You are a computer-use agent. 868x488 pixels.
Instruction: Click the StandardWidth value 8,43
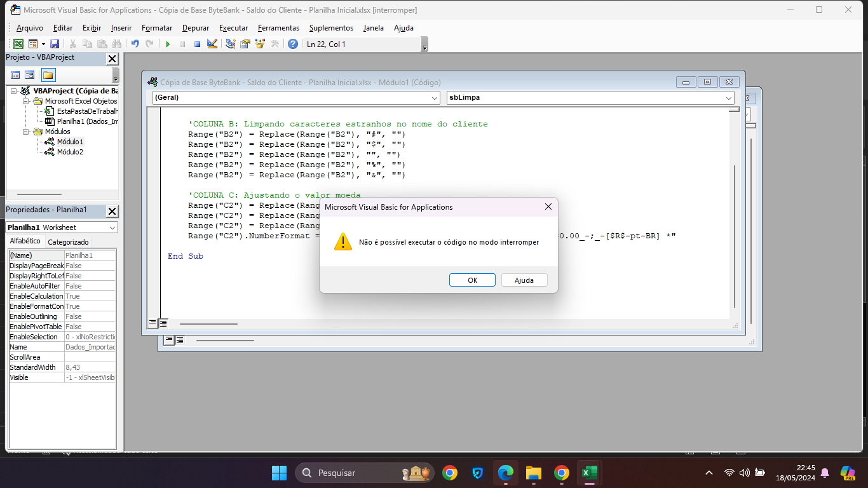point(90,367)
